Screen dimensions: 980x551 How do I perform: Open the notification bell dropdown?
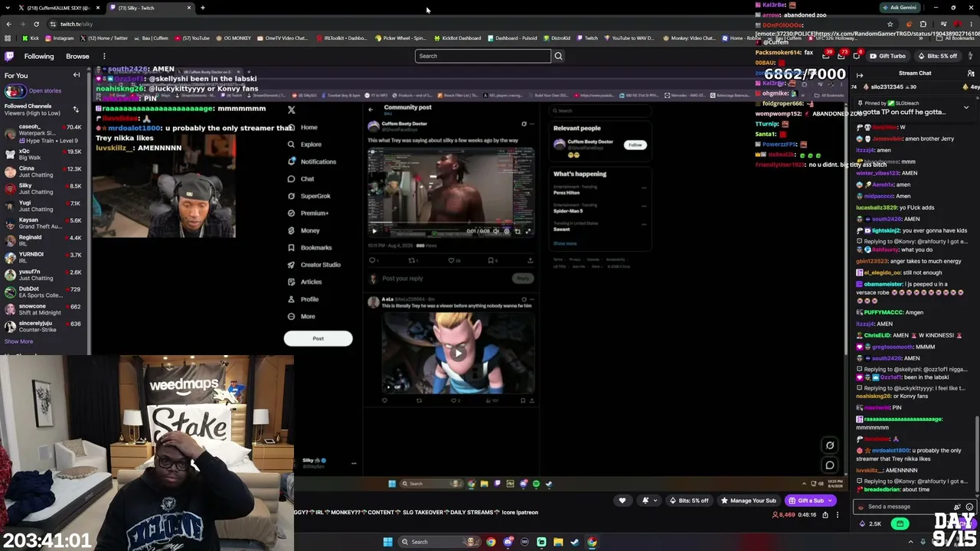[x=648, y=500]
